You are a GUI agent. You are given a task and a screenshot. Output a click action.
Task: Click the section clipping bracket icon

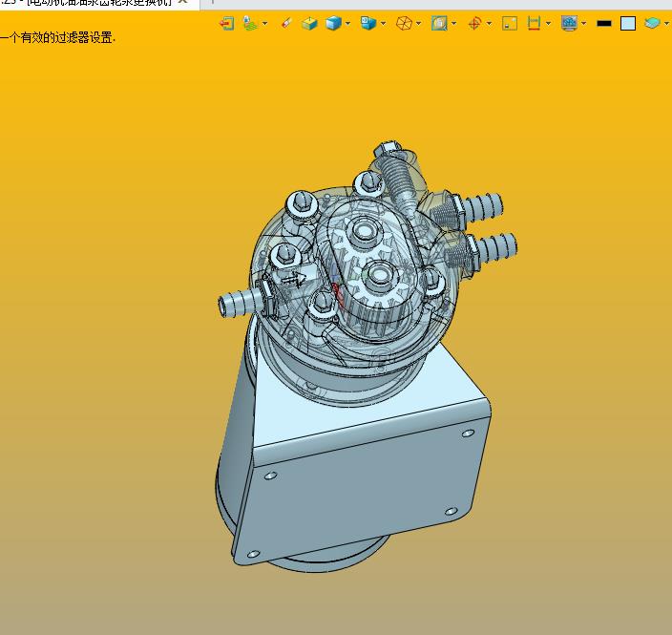pos(534,23)
